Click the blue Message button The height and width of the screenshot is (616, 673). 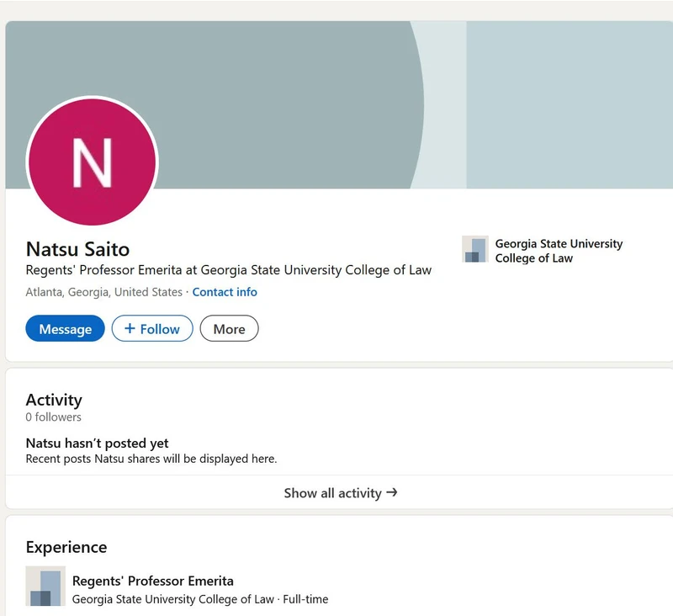click(66, 329)
